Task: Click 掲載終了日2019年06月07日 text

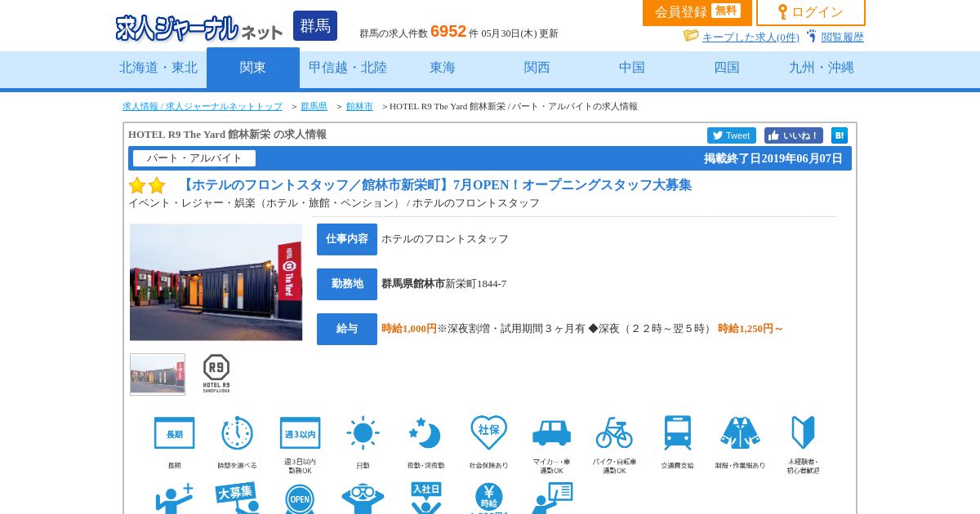Action: click(x=773, y=158)
